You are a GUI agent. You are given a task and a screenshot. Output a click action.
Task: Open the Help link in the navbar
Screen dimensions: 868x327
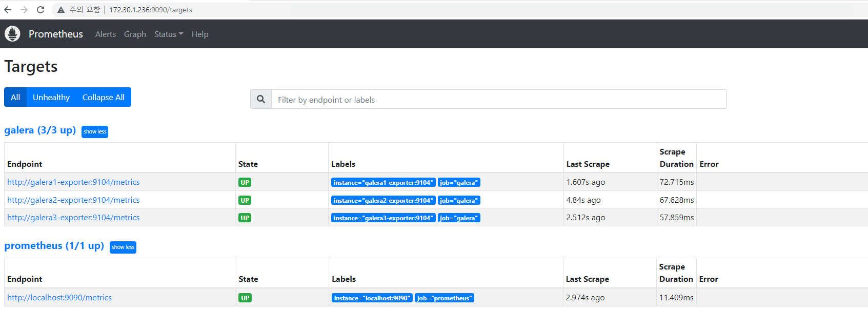200,34
